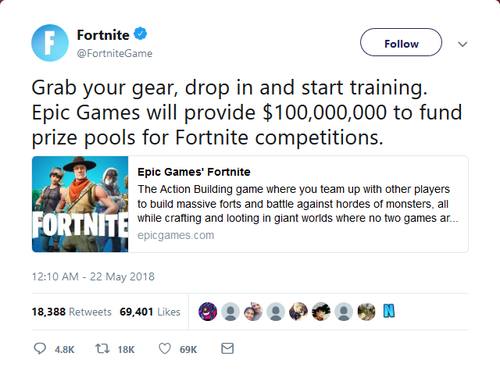The image size is (500, 378).
Task: Click the blue N liker avatar
Action: click(389, 312)
